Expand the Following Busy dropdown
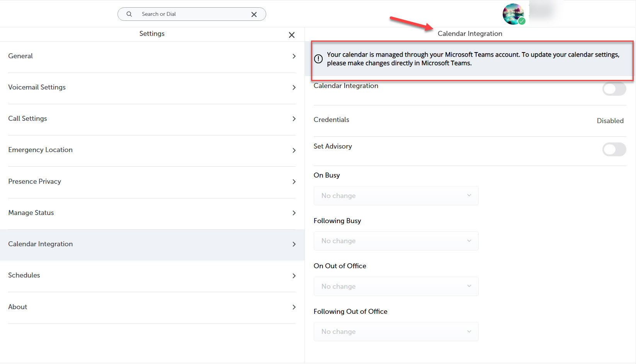This screenshot has width=636, height=364. tap(396, 241)
